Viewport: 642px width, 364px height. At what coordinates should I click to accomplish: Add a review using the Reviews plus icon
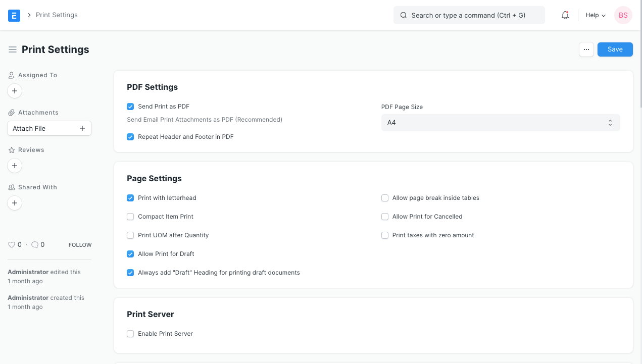[x=14, y=166]
